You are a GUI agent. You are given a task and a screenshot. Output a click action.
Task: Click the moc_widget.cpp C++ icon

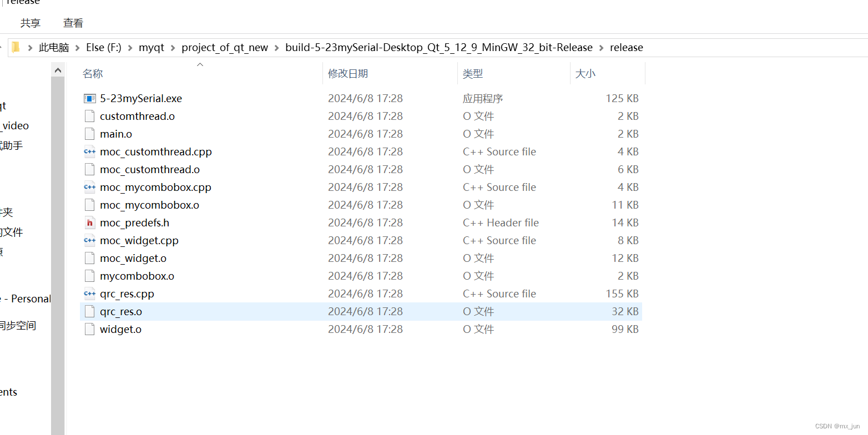[x=89, y=240]
